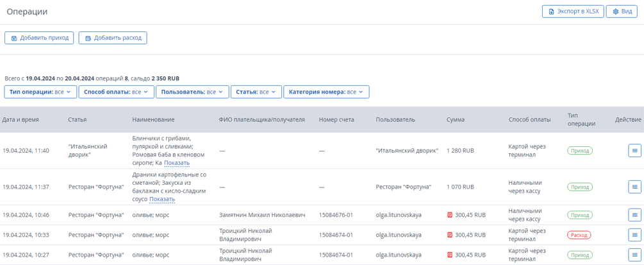Select Троицкий Николай Владимирович in 10:27 row
Viewport: 644px width, 265px height.
tap(245, 255)
